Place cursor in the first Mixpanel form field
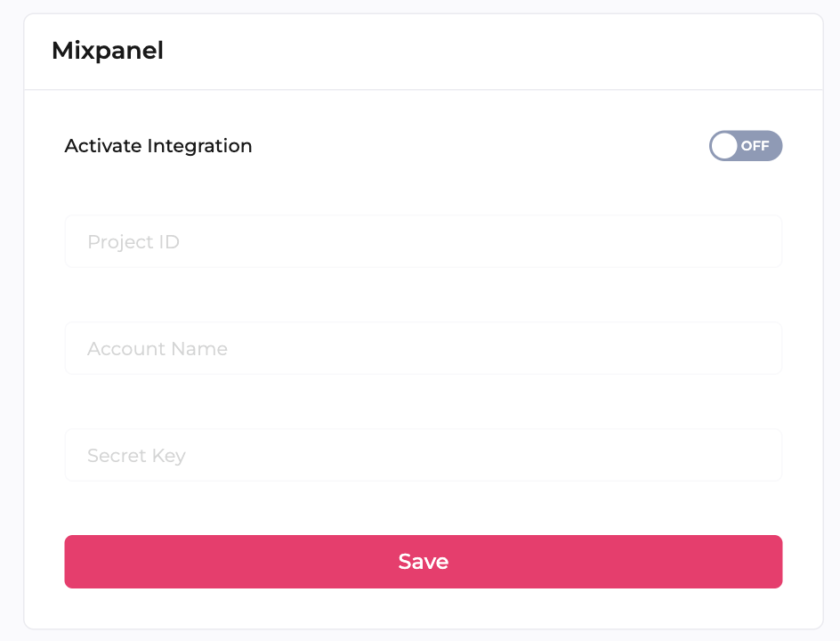 [423, 241]
